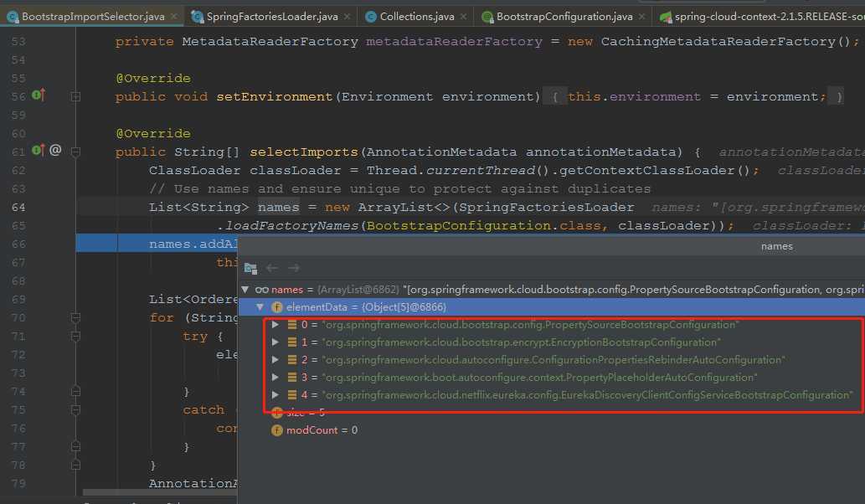Click the implements gutter icon on line 56
865x504 pixels.
[x=38, y=95]
